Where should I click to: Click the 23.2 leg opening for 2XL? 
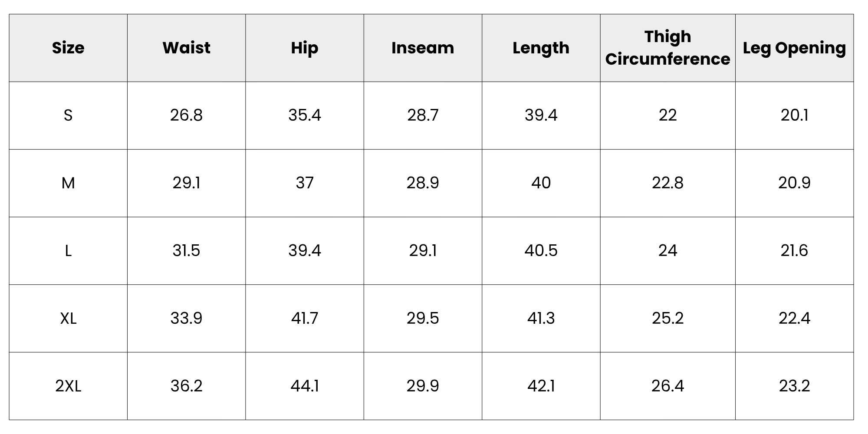794,386
